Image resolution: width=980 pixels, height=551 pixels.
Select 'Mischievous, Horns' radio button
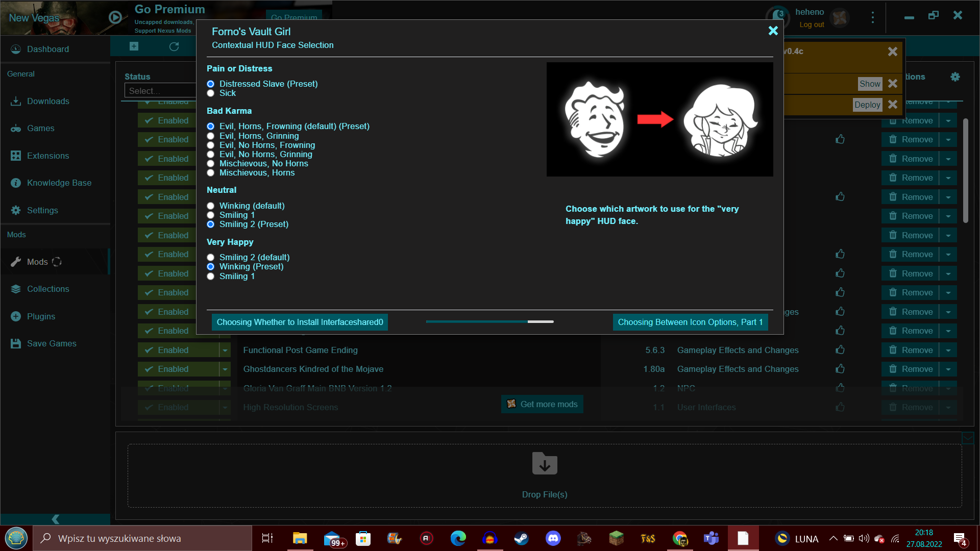[x=210, y=173]
